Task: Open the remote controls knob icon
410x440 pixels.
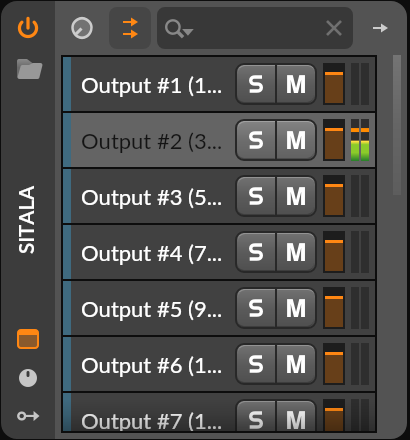Action: [28, 378]
